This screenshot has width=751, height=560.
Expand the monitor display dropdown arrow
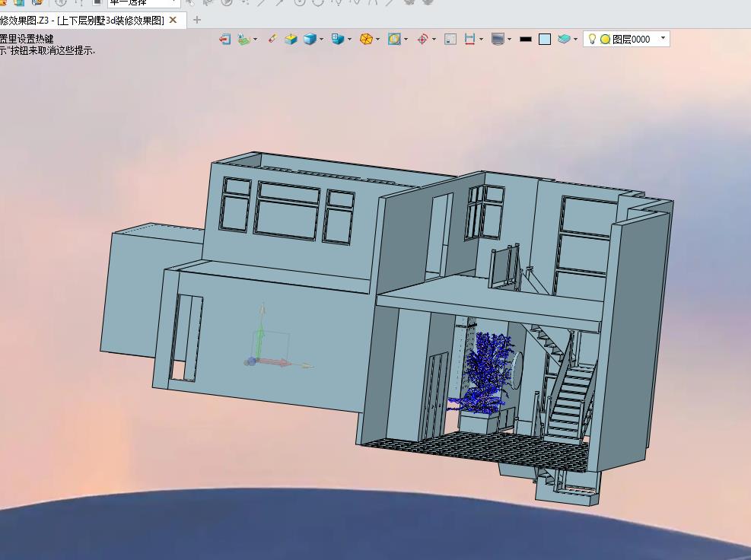pos(510,40)
